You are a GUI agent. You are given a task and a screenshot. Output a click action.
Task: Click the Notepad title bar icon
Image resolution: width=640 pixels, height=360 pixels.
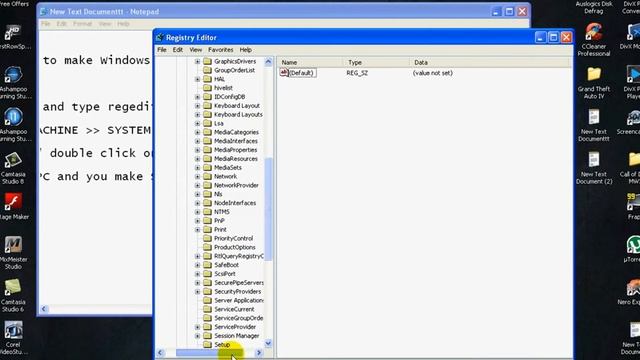[x=44, y=12]
